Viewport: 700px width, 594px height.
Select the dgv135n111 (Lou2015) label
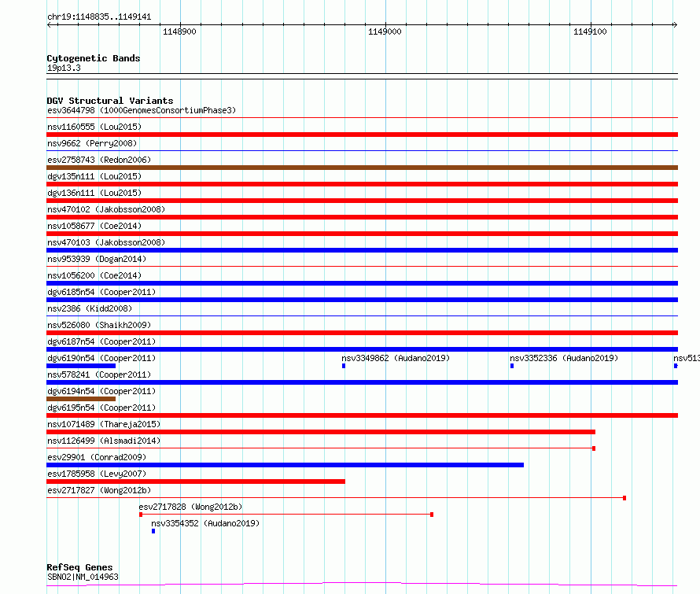click(x=94, y=176)
